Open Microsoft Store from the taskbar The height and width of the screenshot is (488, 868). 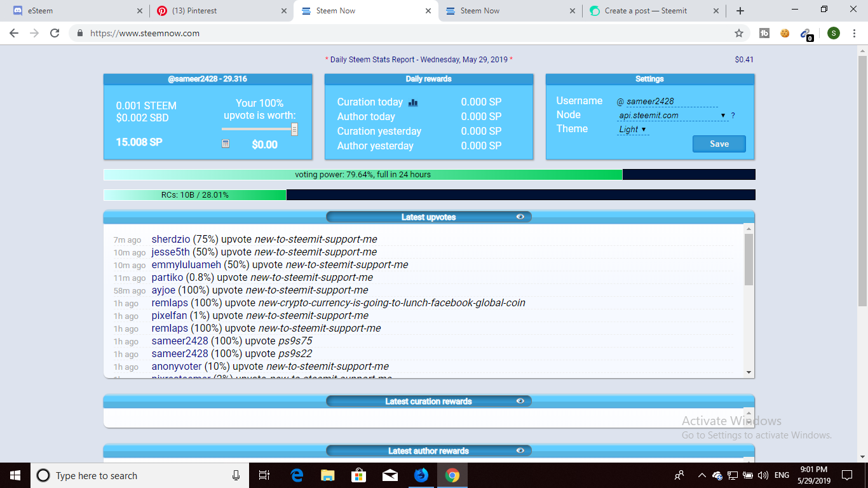pyautogui.click(x=358, y=475)
